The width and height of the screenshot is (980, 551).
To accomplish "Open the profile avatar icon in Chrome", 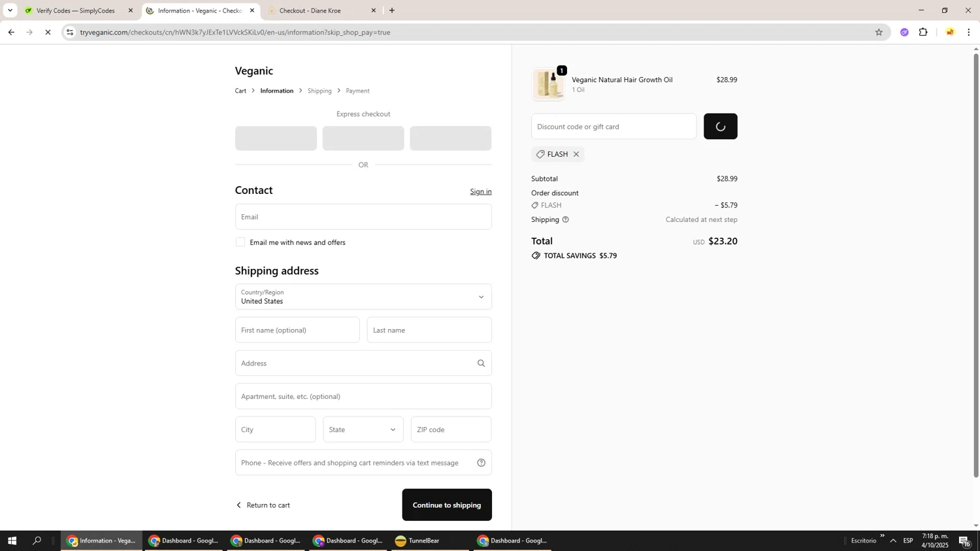I will [950, 32].
